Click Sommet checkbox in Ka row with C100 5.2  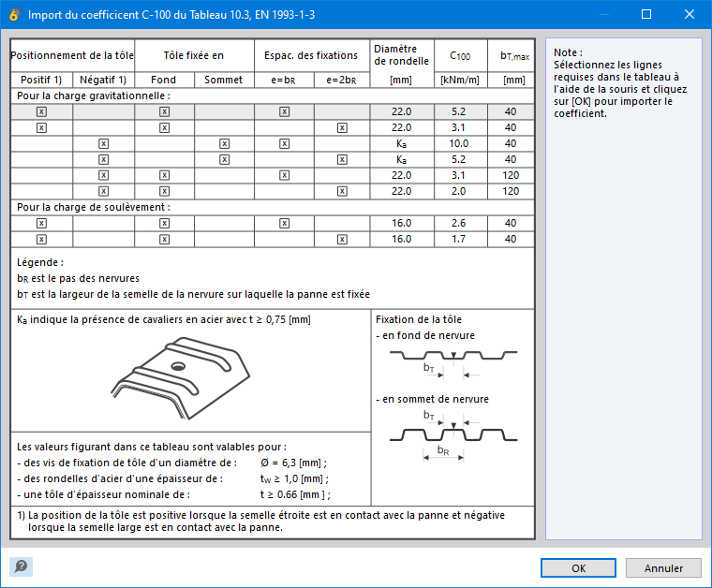[224, 160]
